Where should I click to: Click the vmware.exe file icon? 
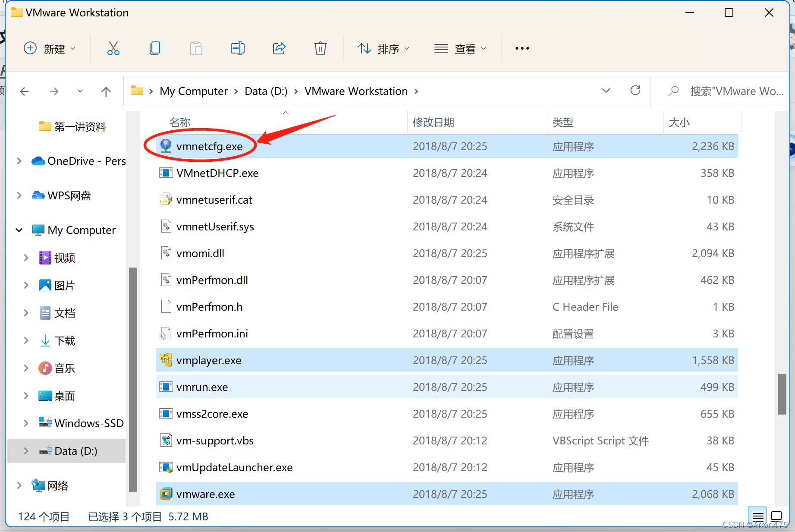click(x=166, y=494)
